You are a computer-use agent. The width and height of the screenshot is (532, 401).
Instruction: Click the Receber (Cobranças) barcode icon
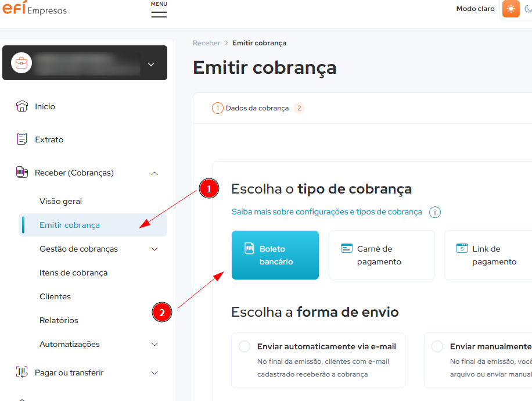21,172
